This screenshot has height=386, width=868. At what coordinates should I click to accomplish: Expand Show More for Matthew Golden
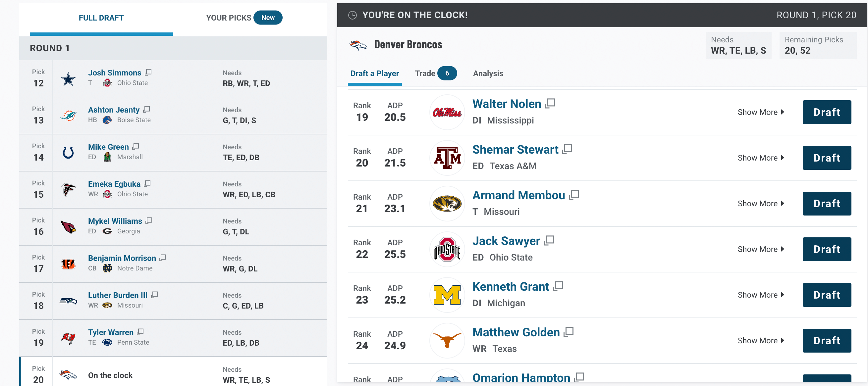coord(761,341)
